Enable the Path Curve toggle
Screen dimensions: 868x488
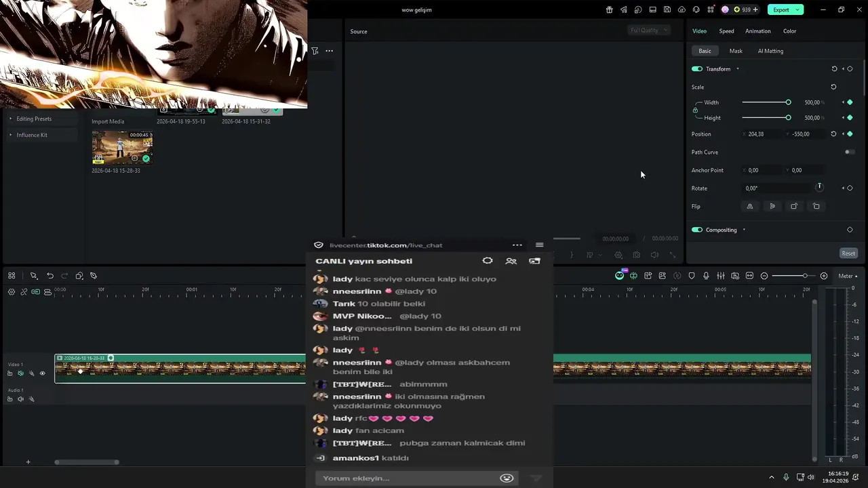point(849,152)
